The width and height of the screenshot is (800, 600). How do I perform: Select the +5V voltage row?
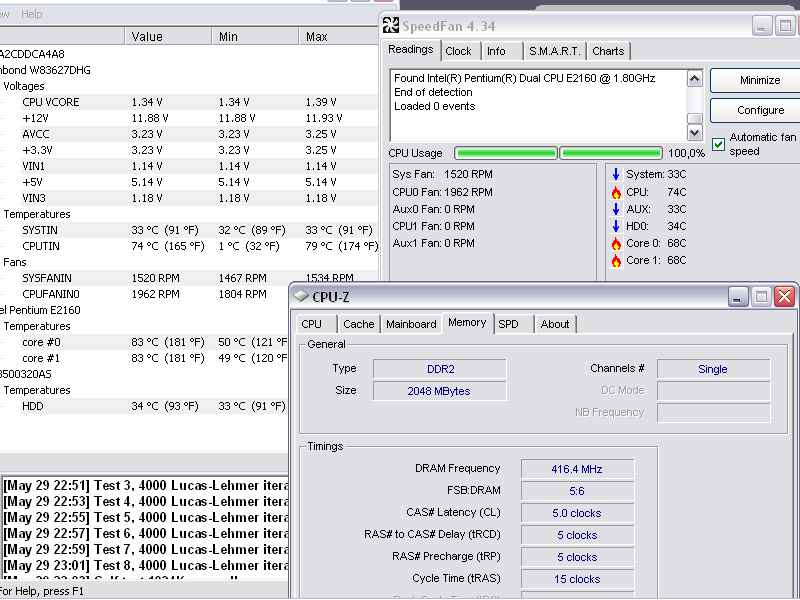[189, 182]
